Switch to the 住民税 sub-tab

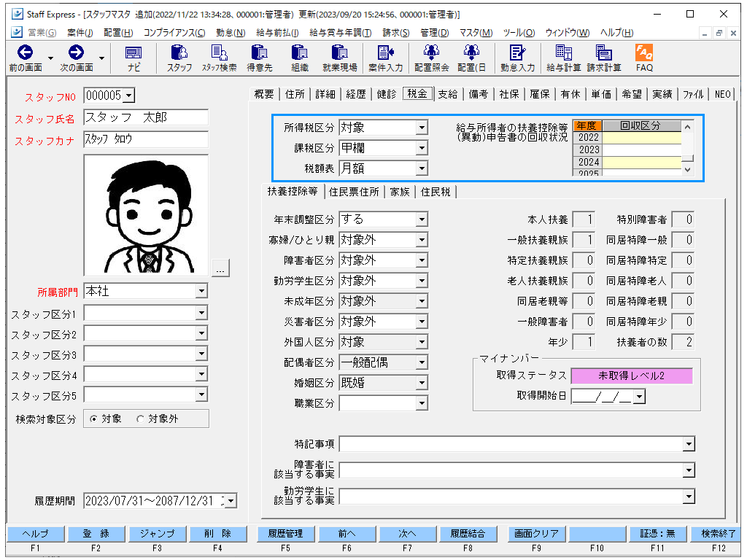coord(436,192)
